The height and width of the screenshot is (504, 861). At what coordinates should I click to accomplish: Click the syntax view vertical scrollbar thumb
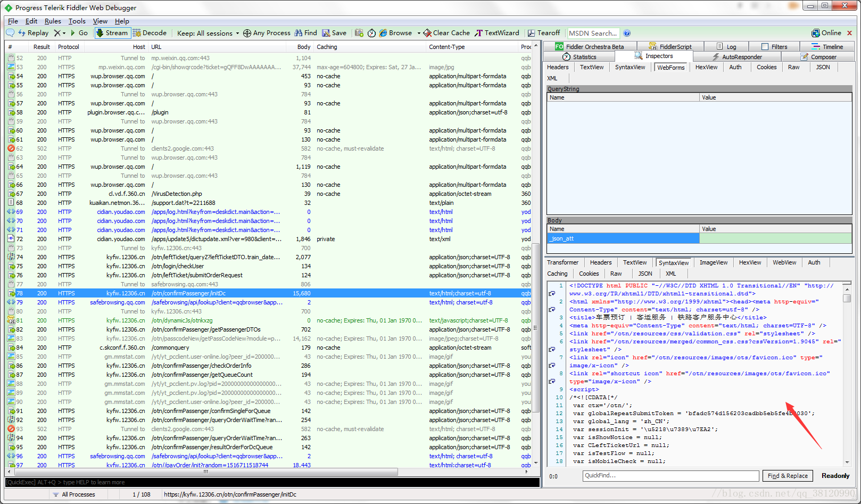[847, 298]
